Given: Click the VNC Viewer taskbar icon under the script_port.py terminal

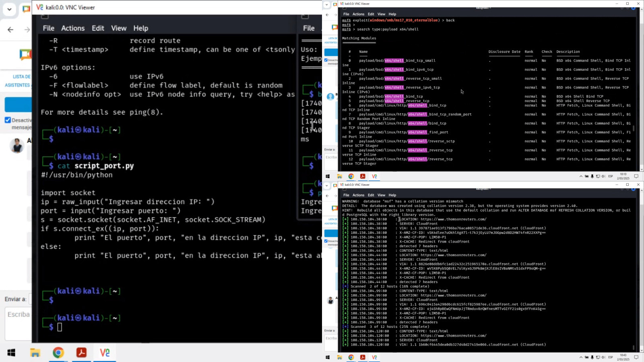Looking at the screenshot, I should click(105, 353).
